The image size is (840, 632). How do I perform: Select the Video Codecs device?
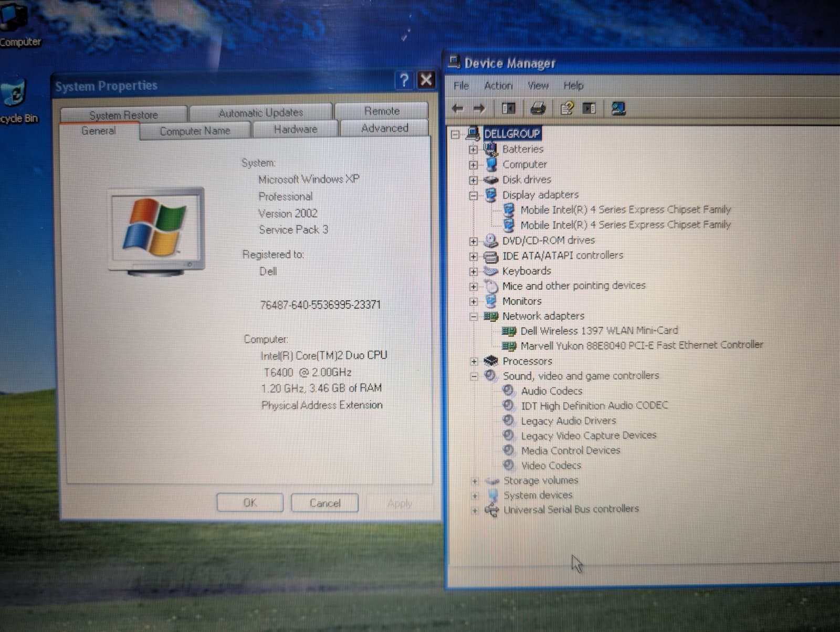click(551, 466)
